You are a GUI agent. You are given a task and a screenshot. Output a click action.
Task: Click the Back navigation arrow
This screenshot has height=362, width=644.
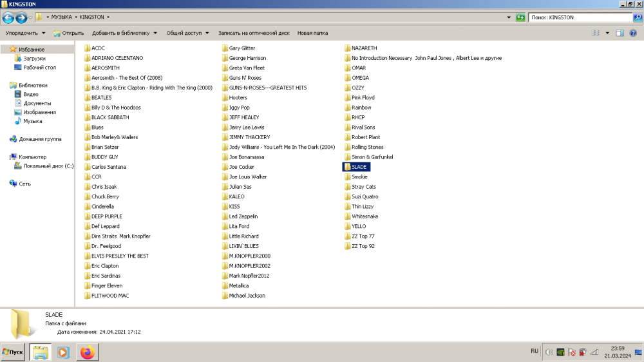click(8, 17)
